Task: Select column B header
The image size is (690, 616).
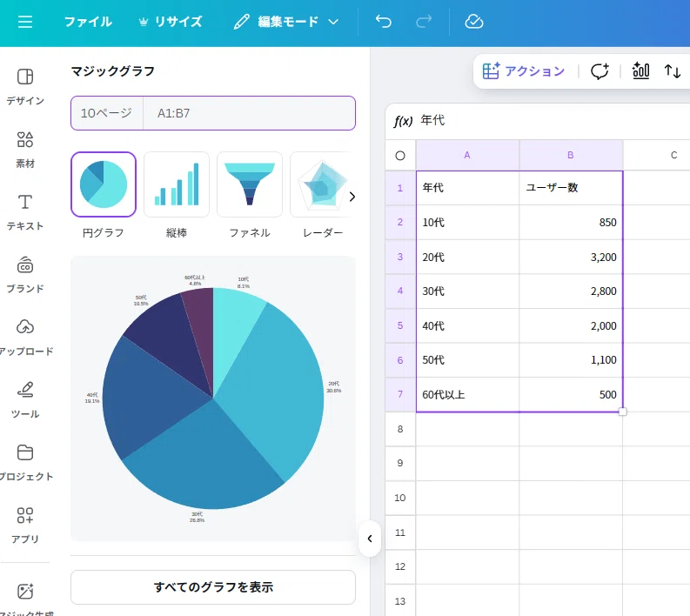Action: pyautogui.click(x=571, y=156)
